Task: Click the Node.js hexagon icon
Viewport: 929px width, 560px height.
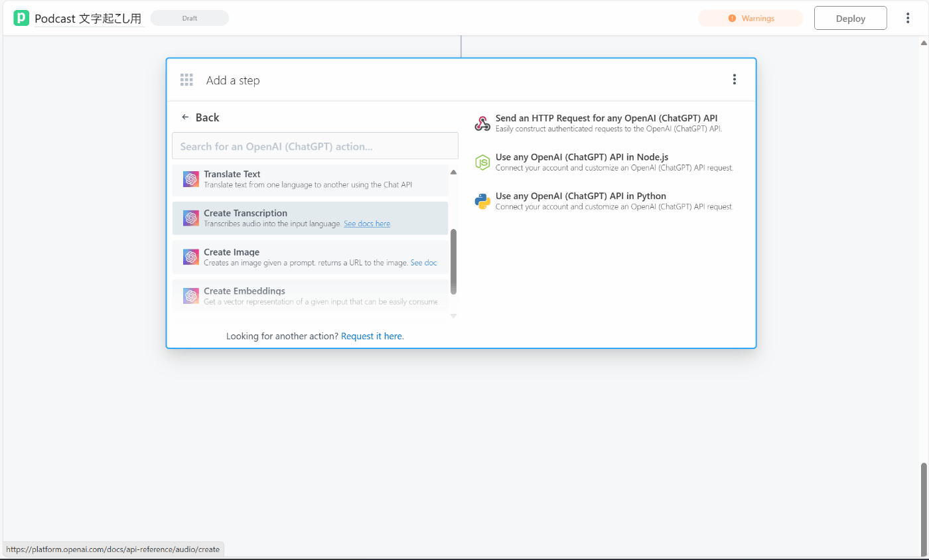Action: click(x=482, y=163)
